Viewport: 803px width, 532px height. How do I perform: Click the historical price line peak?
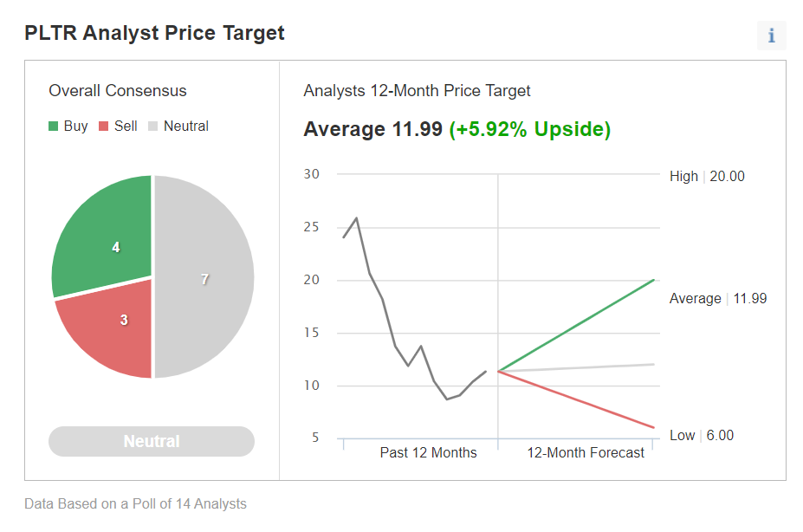(x=357, y=218)
